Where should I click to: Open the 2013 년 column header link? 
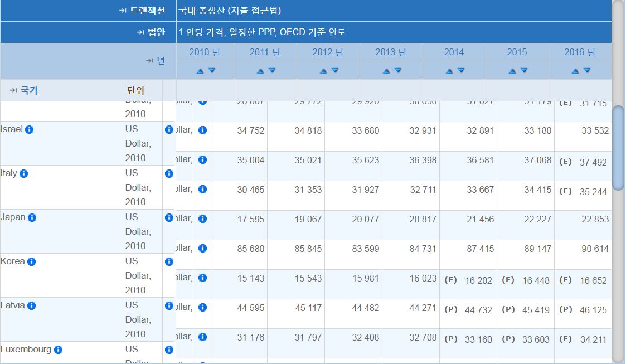390,52
